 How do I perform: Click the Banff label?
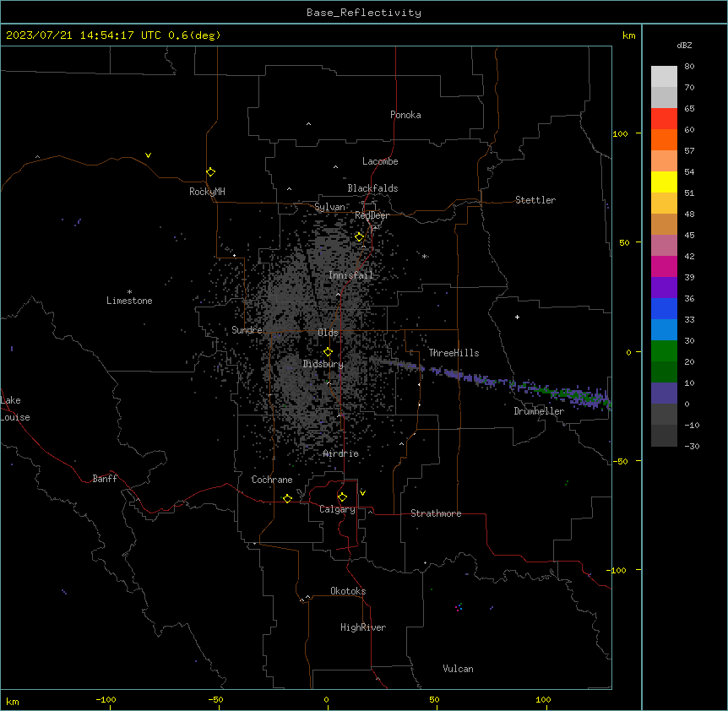click(x=105, y=479)
